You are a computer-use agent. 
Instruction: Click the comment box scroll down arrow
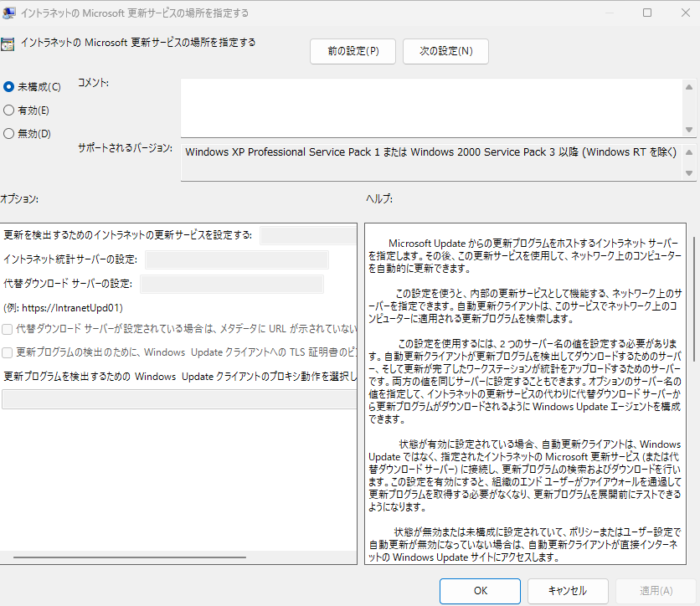coord(689,130)
